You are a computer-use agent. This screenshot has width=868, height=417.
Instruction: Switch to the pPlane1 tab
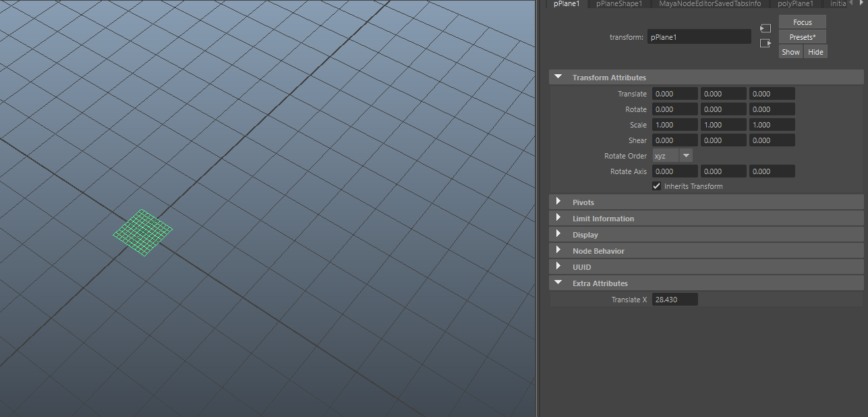tap(567, 4)
